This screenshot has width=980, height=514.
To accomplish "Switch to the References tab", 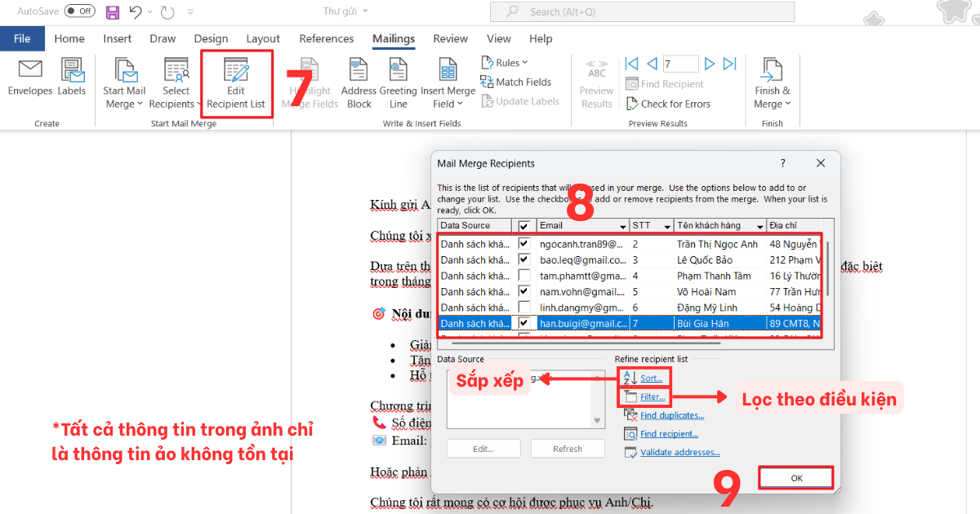I will [x=327, y=38].
